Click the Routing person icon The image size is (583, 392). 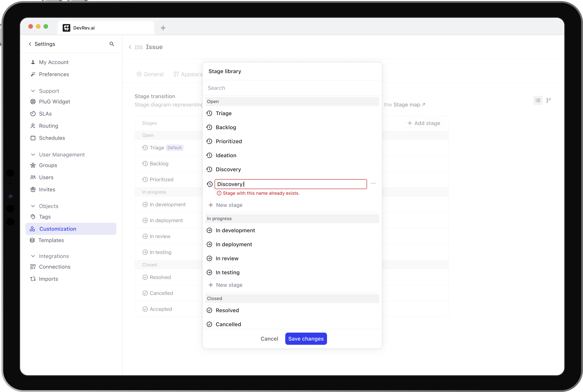point(33,126)
